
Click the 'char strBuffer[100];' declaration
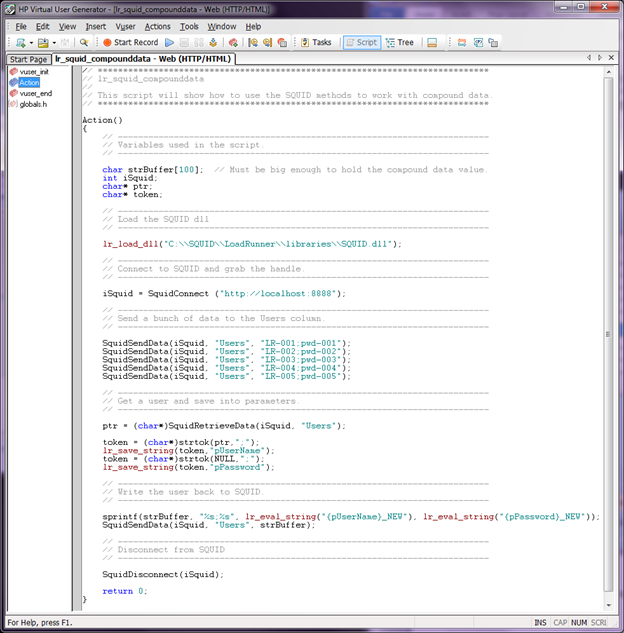153,170
